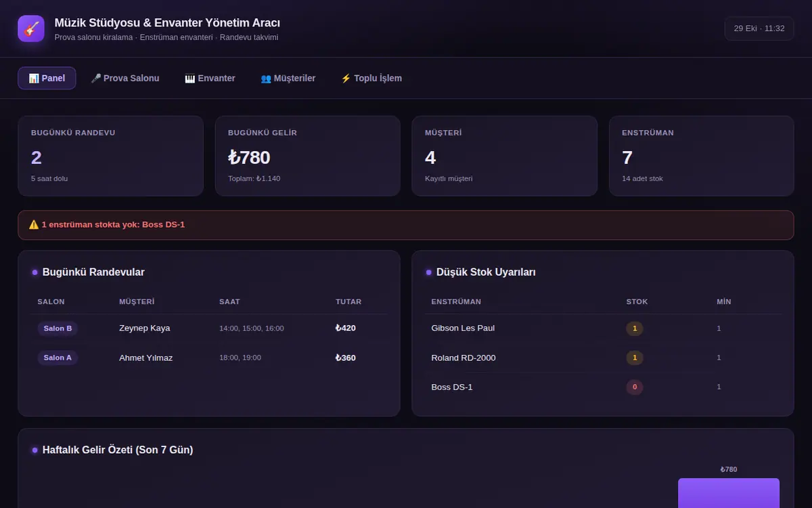The width and height of the screenshot is (812, 508).
Task: Click the ₺420 amount
Action: (346, 329)
